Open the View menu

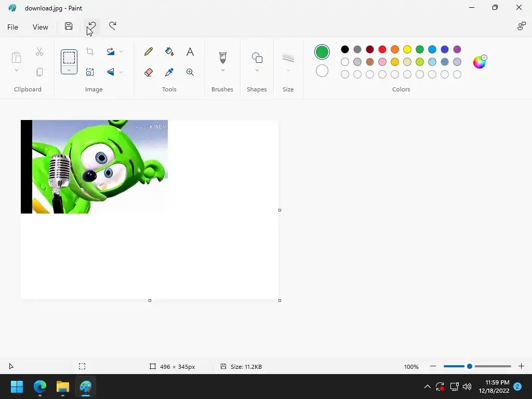(41, 27)
